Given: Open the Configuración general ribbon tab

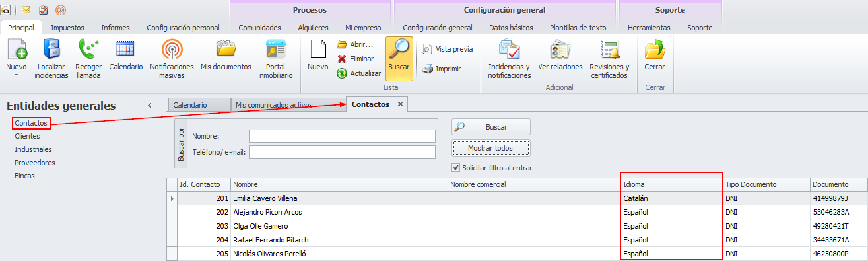Looking at the screenshot, I should pos(438,28).
